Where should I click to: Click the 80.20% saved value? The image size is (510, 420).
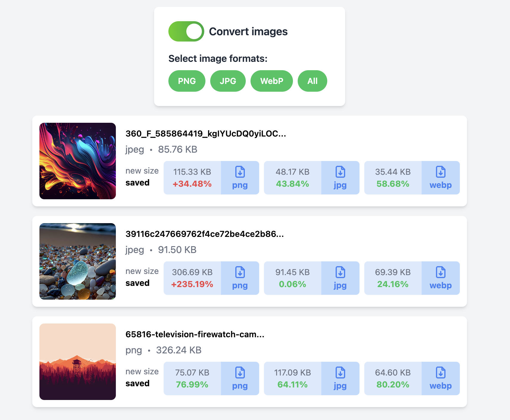point(393,384)
